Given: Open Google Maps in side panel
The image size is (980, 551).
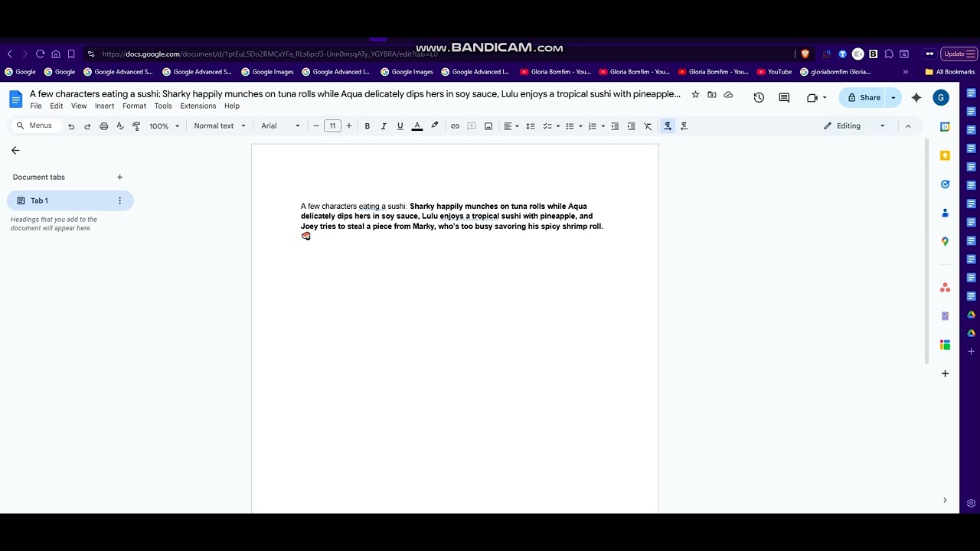Looking at the screenshot, I should coord(945,242).
